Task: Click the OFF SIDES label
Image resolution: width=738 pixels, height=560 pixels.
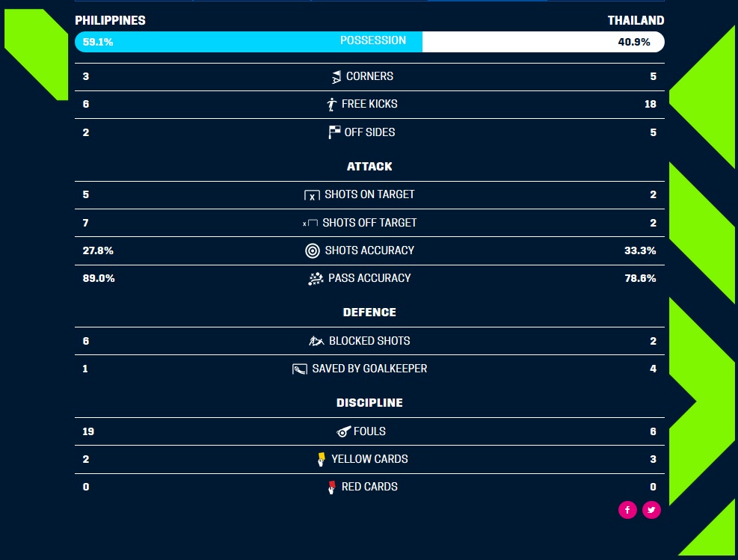Action: [x=369, y=132]
